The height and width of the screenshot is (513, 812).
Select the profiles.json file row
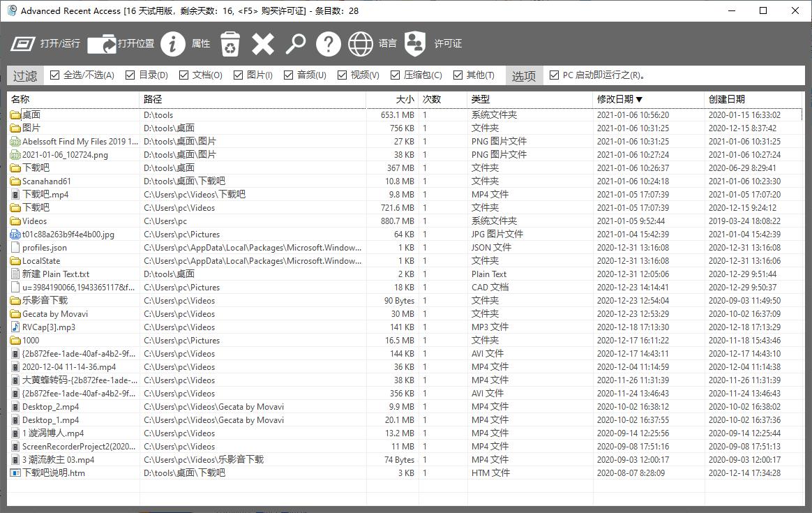pos(45,248)
